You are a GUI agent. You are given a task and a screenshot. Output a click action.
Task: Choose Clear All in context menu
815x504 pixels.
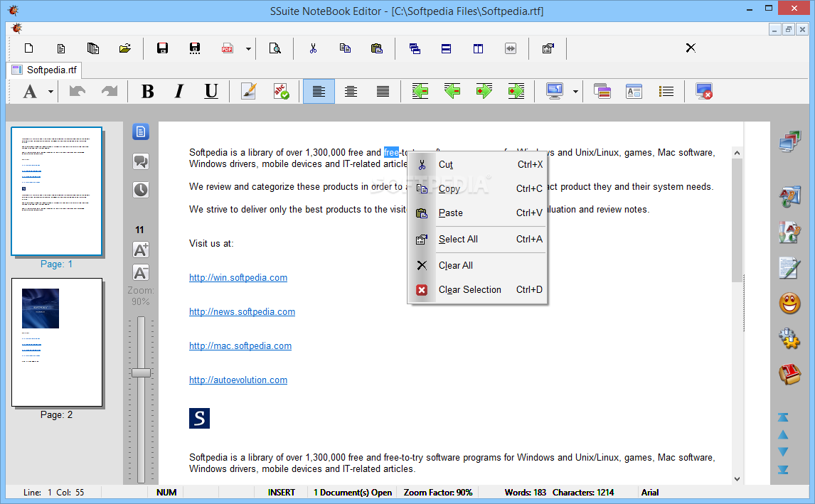click(477, 266)
